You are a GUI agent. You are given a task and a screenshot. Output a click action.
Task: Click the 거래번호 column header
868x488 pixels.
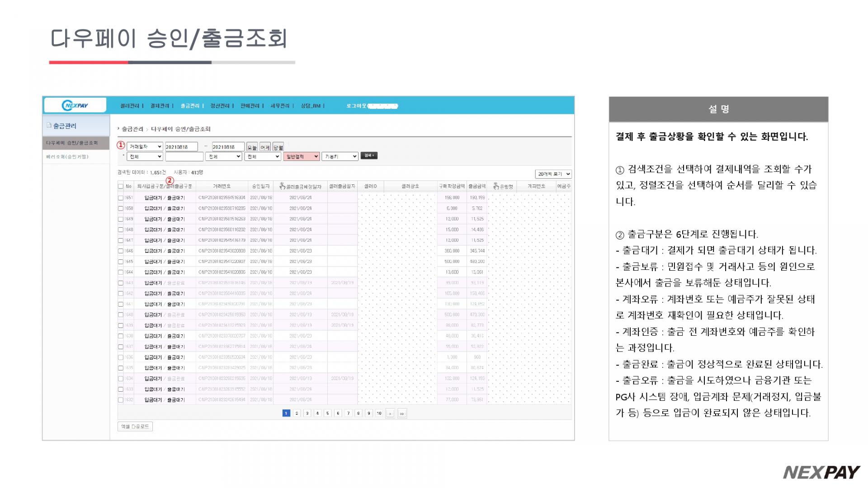pyautogui.click(x=222, y=186)
